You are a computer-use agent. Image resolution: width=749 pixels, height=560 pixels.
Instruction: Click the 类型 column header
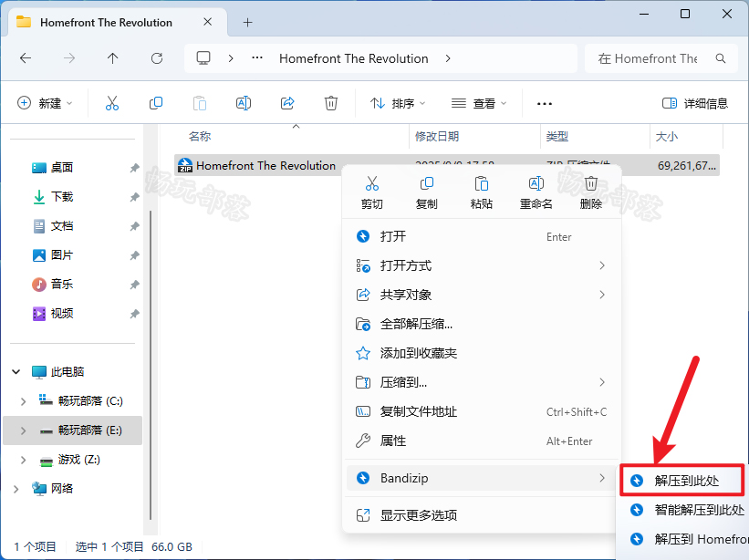tap(557, 137)
